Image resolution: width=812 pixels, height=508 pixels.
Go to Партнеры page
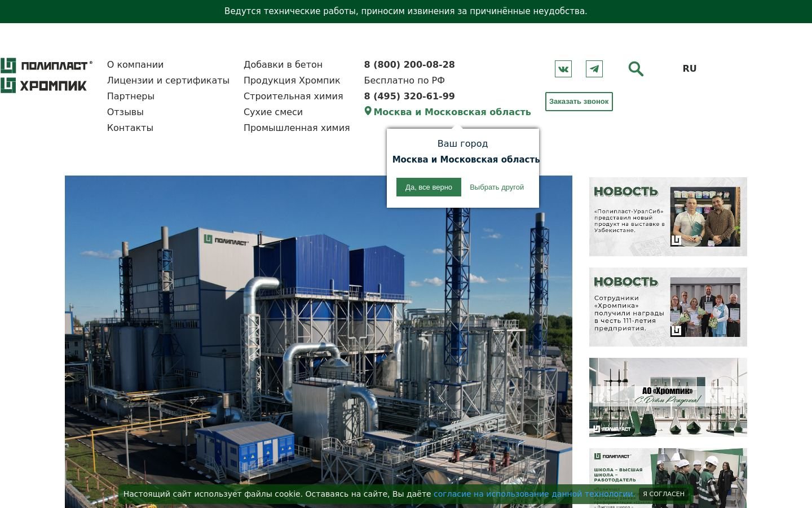coord(131,96)
